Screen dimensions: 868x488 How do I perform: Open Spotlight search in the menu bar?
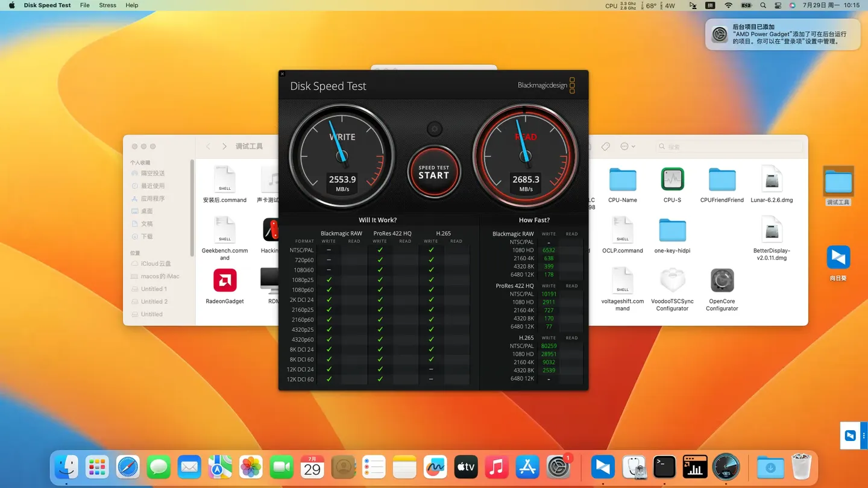click(x=763, y=5)
